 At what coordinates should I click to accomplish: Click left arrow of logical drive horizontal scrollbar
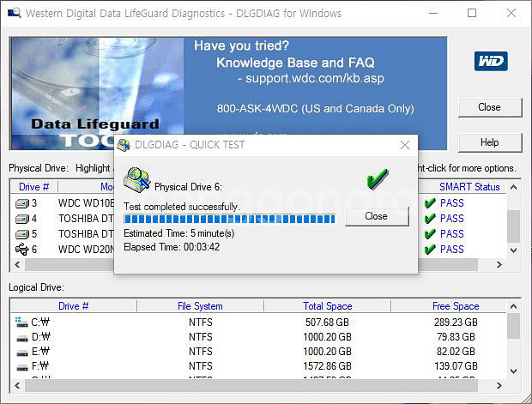click(x=18, y=385)
